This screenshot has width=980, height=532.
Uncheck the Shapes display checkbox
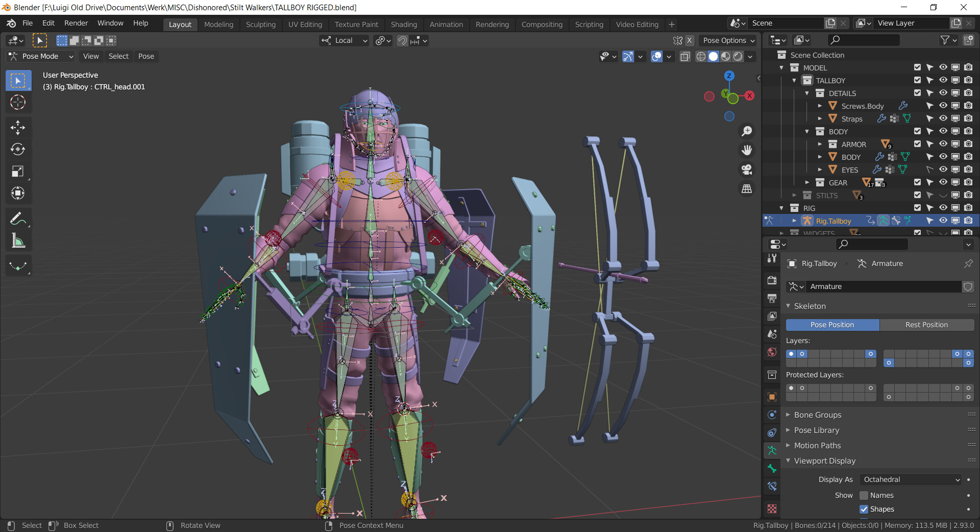coord(864,509)
